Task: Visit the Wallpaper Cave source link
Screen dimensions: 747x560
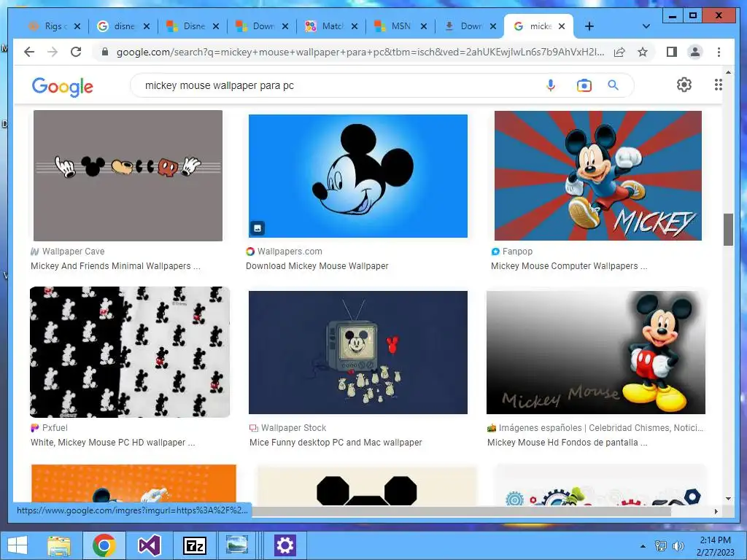Action: (x=67, y=252)
